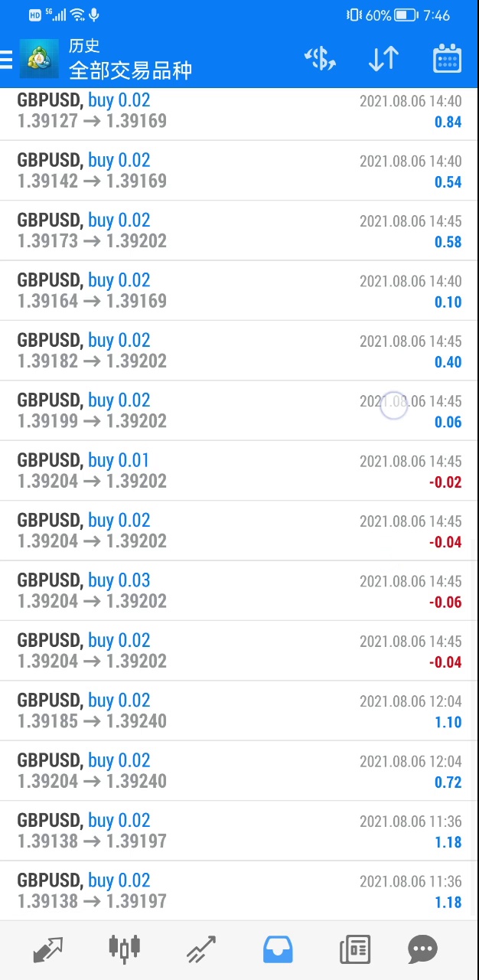Select the GBPUSD buy 0.03 trade
This screenshot has height=980, width=479.
[x=239, y=591]
